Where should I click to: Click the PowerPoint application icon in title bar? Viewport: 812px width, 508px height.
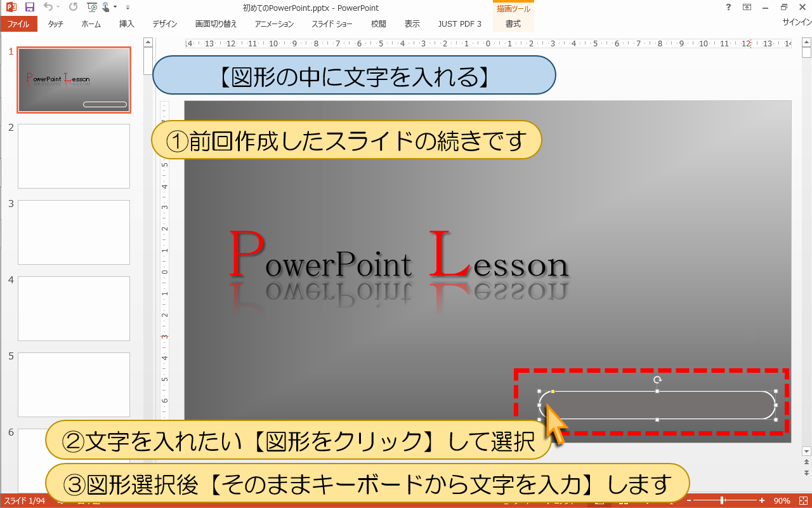click(x=11, y=8)
